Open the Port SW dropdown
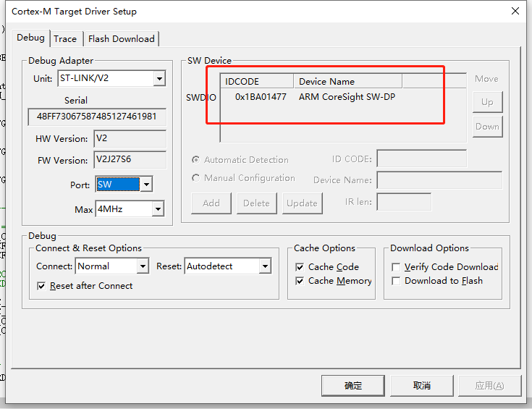 pos(146,185)
